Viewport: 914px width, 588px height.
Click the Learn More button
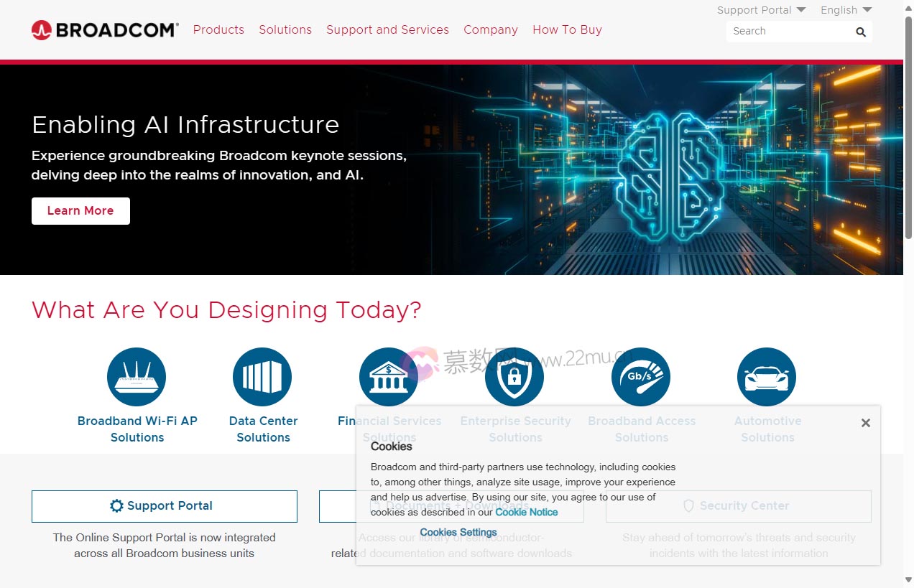click(80, 210)
